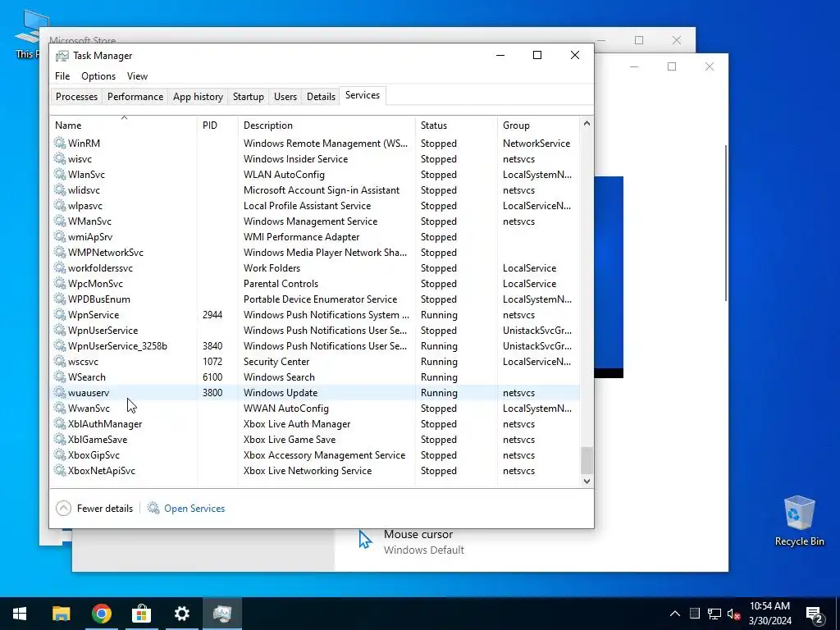Viewport: 840px width, 630px height.
Task: Click the gear icon beside XboxGipSvc
Action: click(x=60, y=454)
